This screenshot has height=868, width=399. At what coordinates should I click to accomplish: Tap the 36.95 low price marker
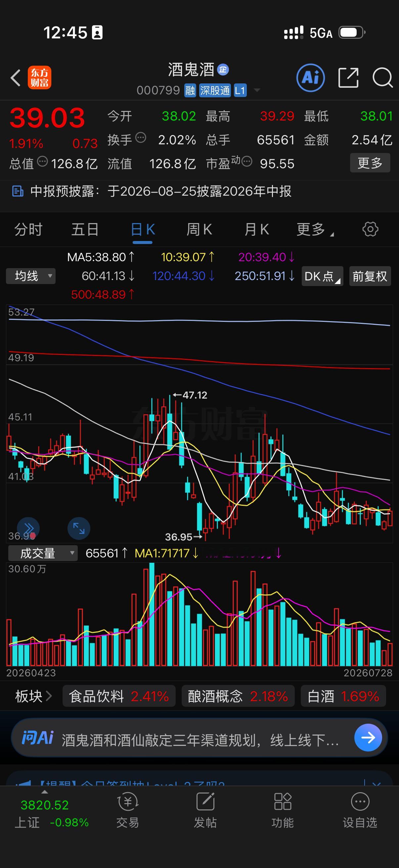pyautogui.click(x=184, y=537)
